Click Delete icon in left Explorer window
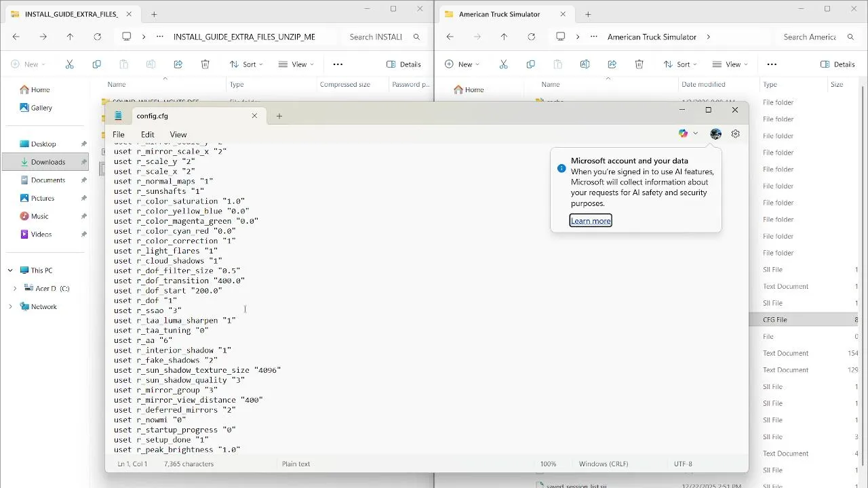868x488 pixels. (205, 64)
